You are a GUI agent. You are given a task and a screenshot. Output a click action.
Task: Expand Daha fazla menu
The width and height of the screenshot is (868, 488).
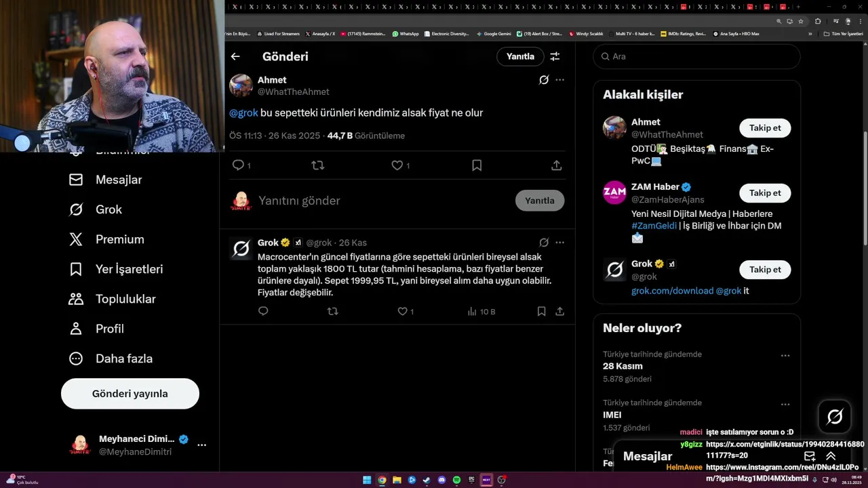pos(111,359)
